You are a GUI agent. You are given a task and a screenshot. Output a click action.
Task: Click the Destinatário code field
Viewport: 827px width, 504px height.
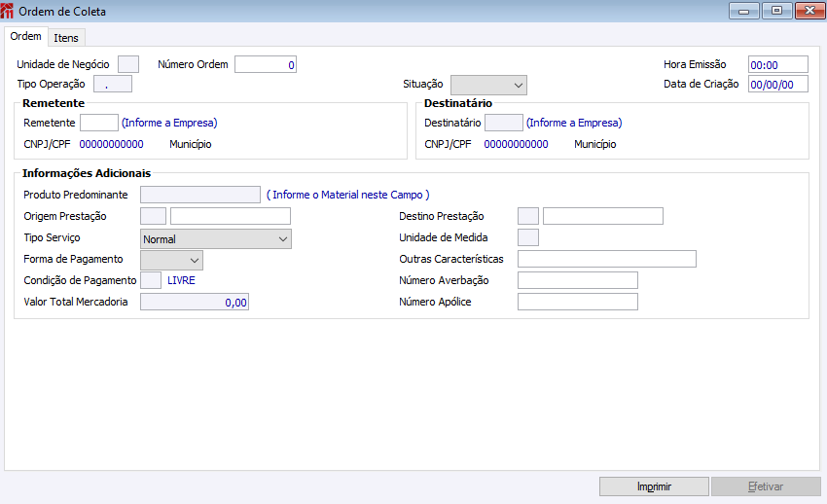point(504,123)
